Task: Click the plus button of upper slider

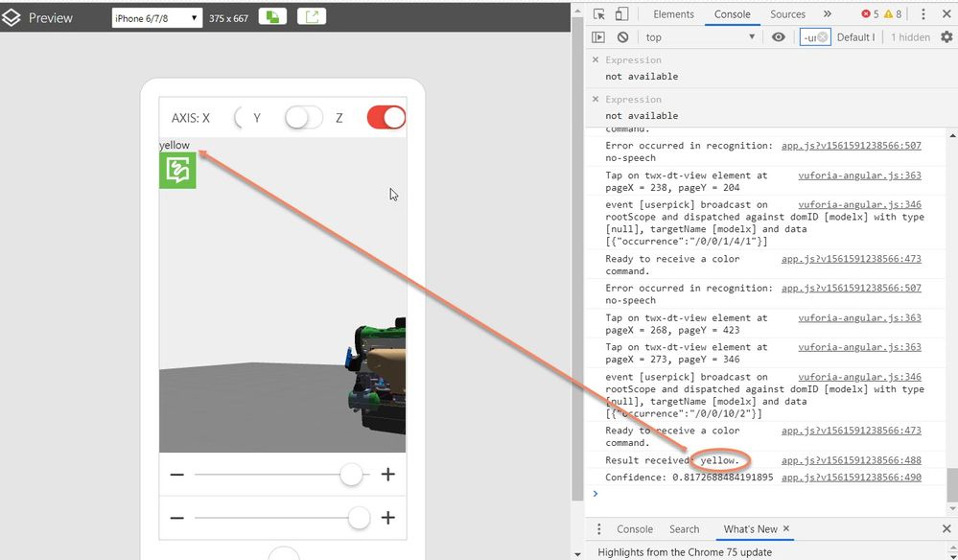Action: pos(388,475)
